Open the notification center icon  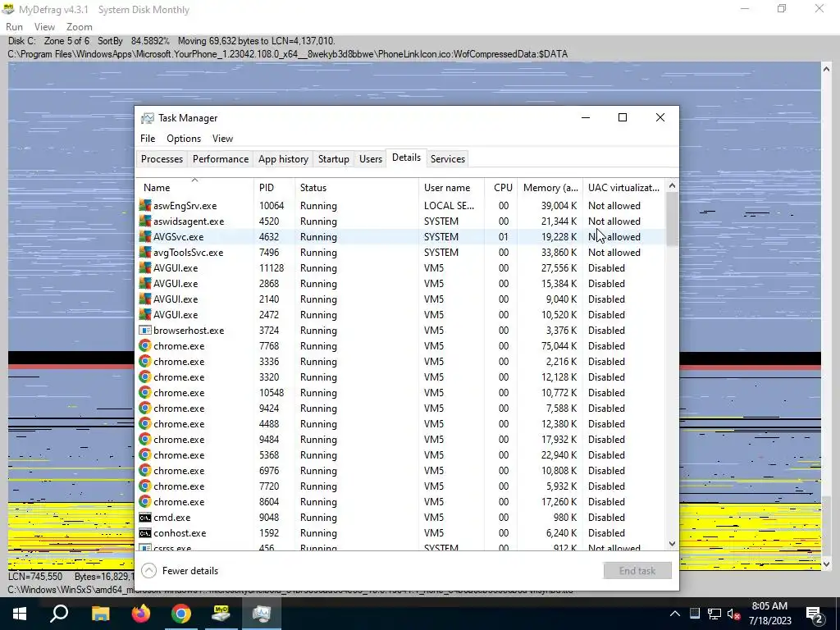coord(815,614)
